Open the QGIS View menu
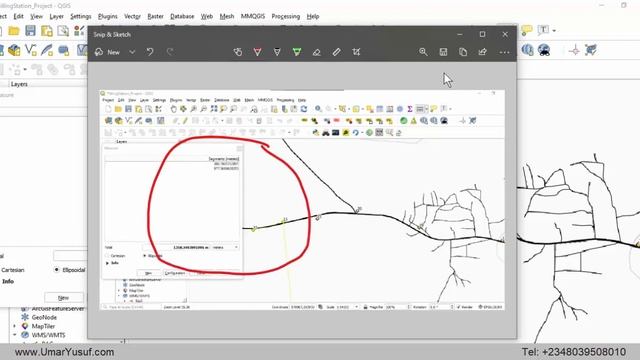 coord(36,16)
